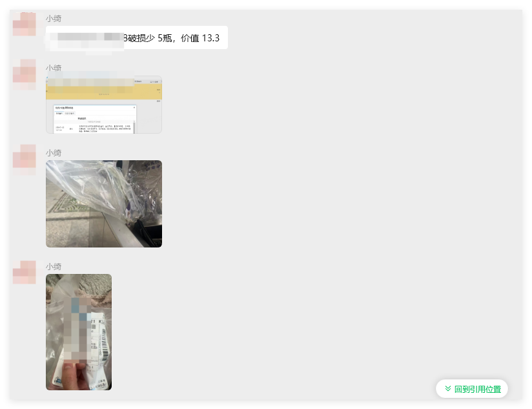
Task: Open 小绮's avatar beside the text message
Action: click(x=25, y=24)
